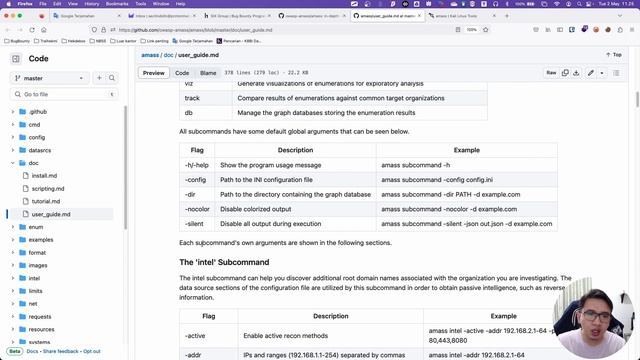Focus the Go to file field

point(64,94)
